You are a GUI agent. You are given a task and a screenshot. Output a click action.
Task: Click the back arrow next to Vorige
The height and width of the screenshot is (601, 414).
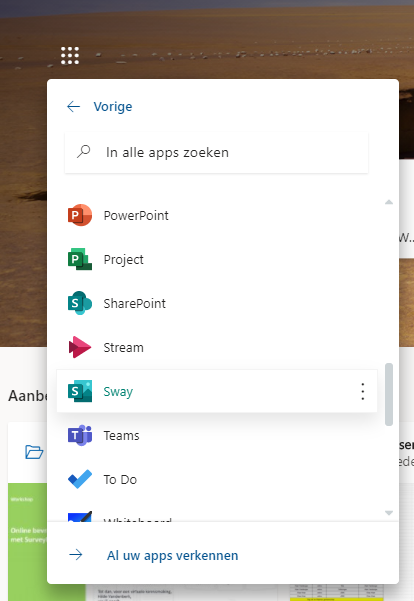[x=74, y=107]
